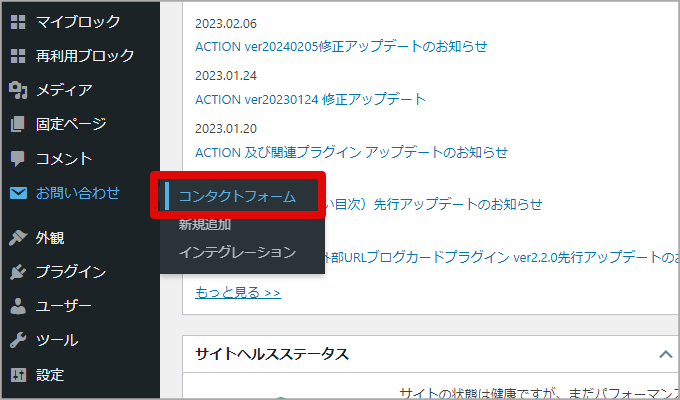Click the date 2023.02.06
This screenshot has height=400, width=680.
point(226,23)
